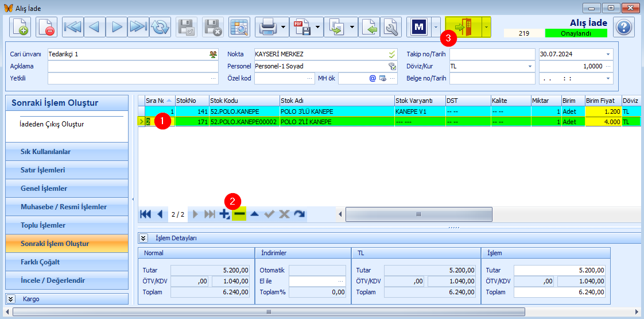
Task: Select the POLO 3'LÜ KANEPE row cell
Action: (x=337, y=112)
